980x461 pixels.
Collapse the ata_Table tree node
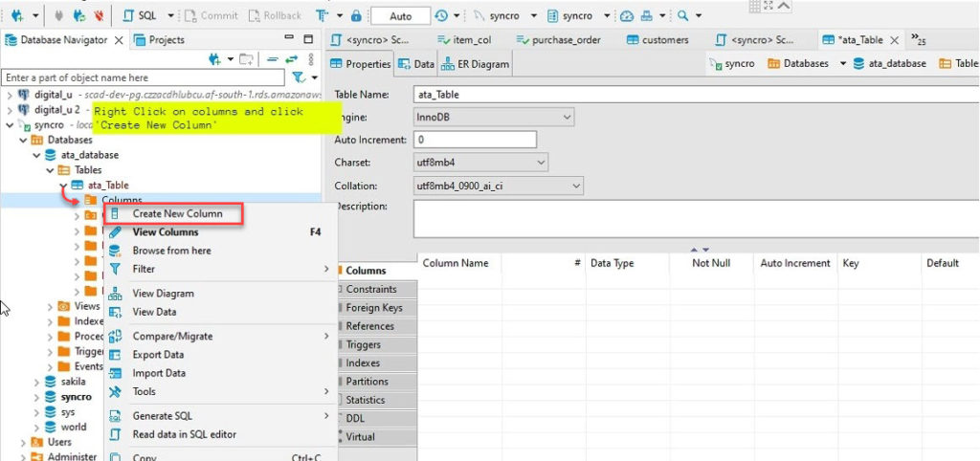pyautogui.click(x=63, y=186)
